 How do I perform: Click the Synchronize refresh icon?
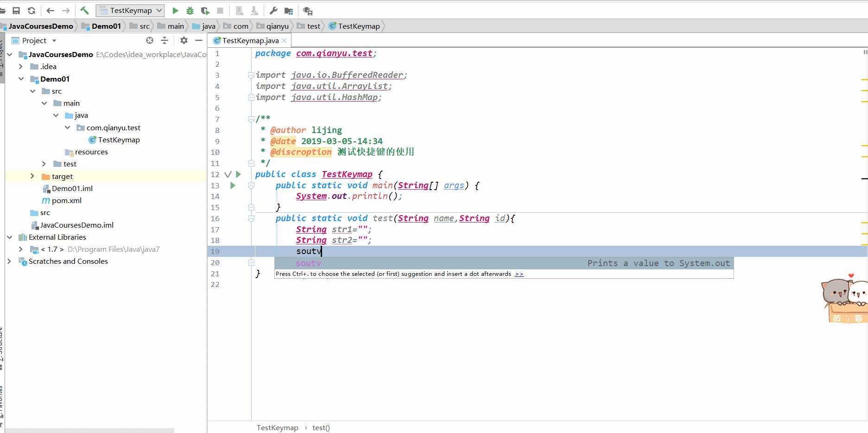(32, 10)
